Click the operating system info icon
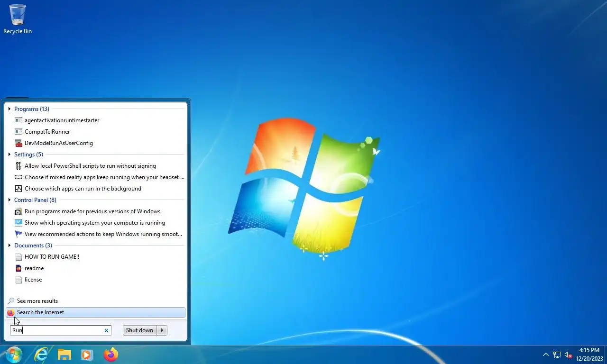The height and width of the screenshot is (364, 607). [x=18, y=223]
